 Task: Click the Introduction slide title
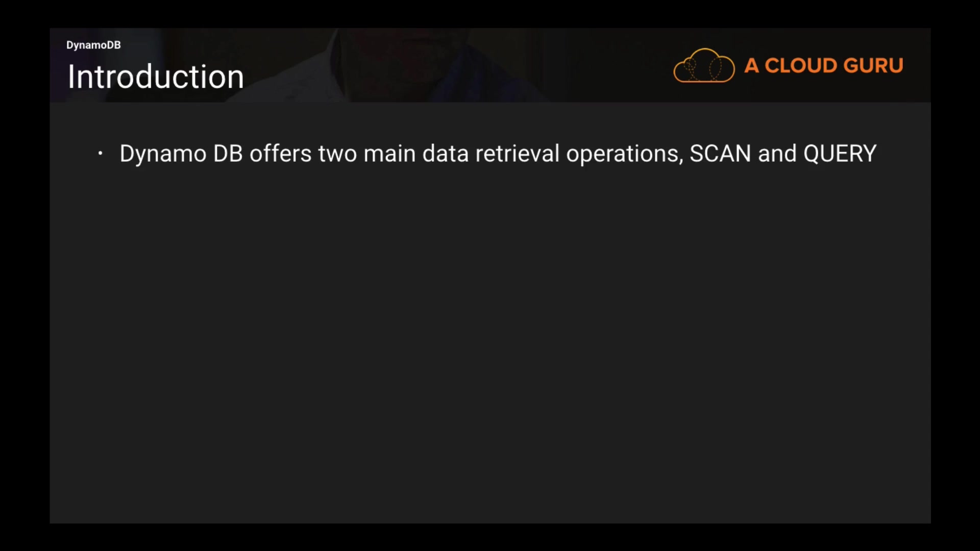[x=156, y=77]
